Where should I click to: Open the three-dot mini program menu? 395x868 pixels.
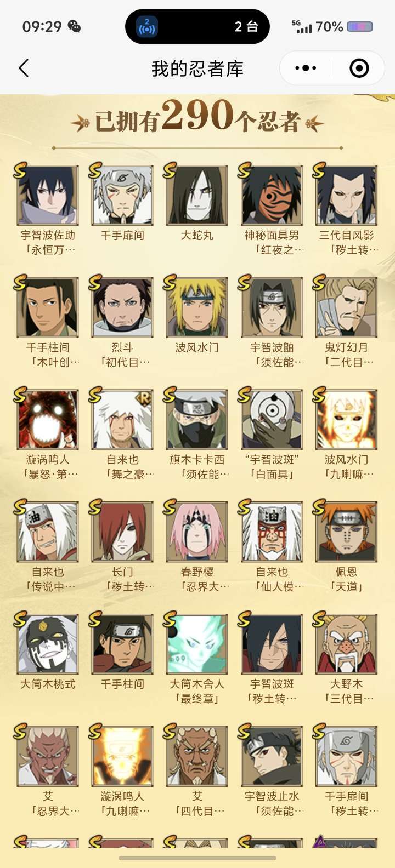pos(306,68)
